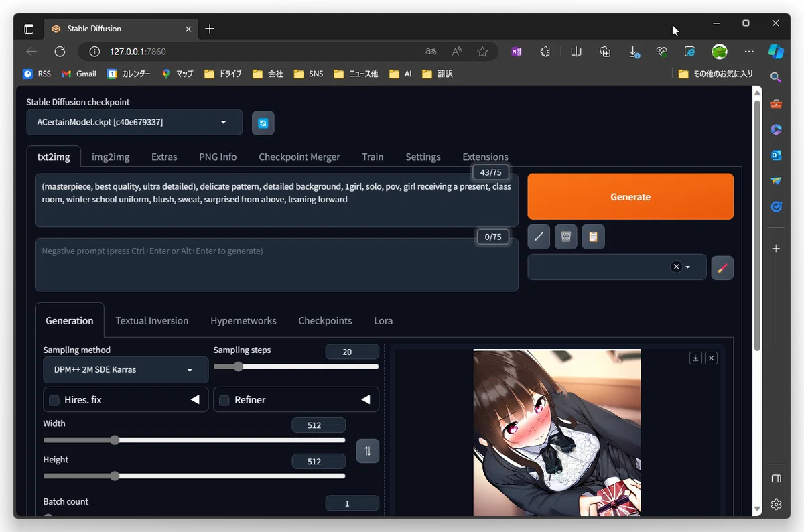Open the sidebar search icon
The width and height of the screenshot is (804, 532).
(776, 77)
